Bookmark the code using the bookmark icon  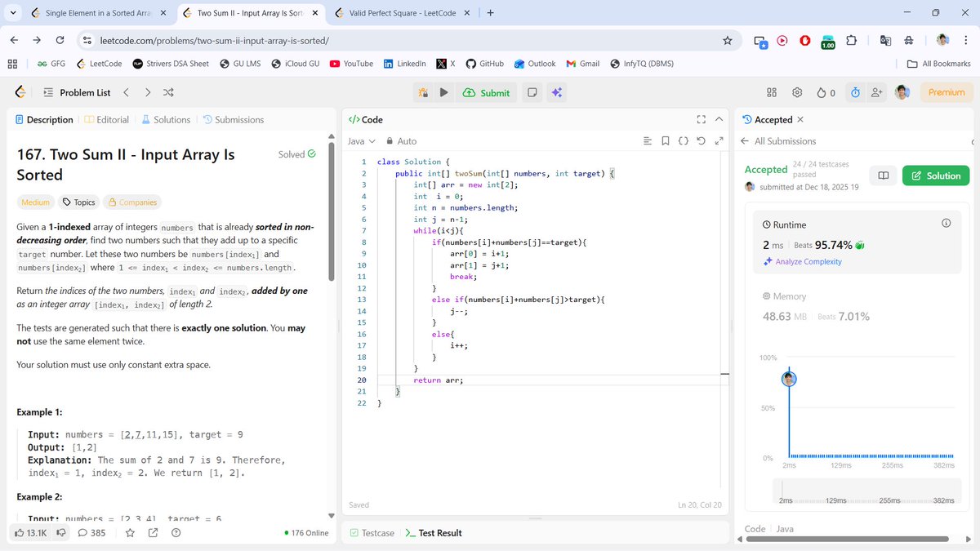click(x=665, y=140)
